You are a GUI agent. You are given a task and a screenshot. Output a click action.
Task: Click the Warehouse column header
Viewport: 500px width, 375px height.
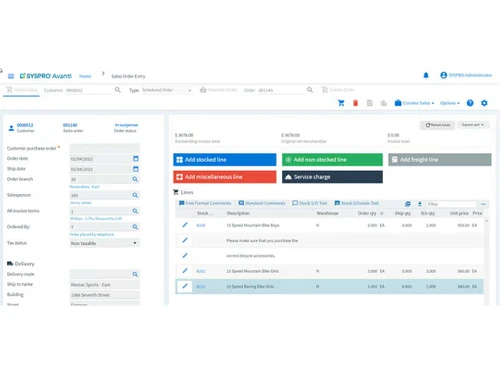coord(327,213)
